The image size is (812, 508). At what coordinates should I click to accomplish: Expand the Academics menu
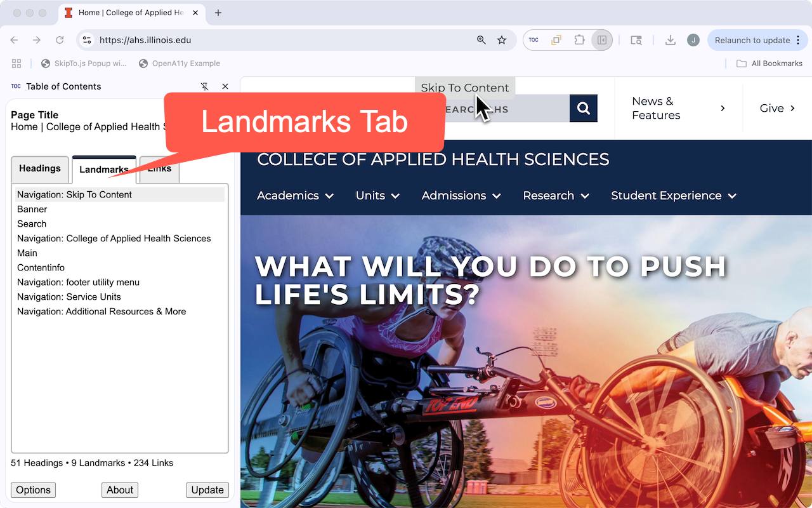[x=295, y=196]
